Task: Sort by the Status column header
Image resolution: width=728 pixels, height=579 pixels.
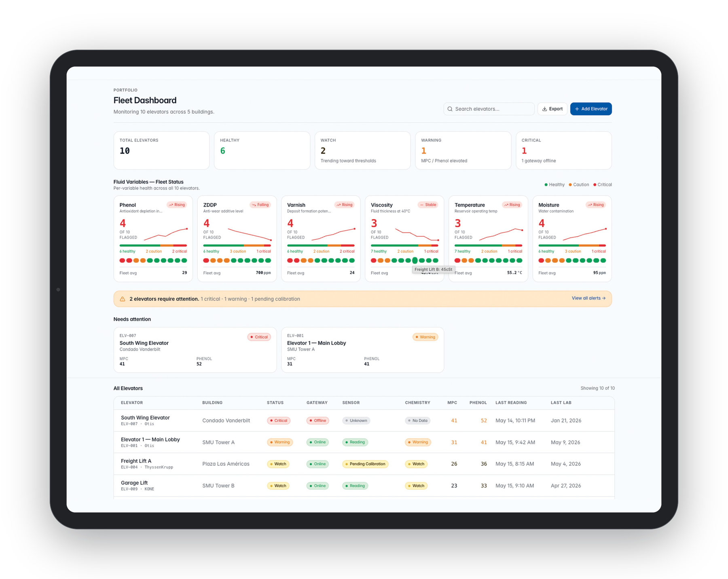Action: 275,403
